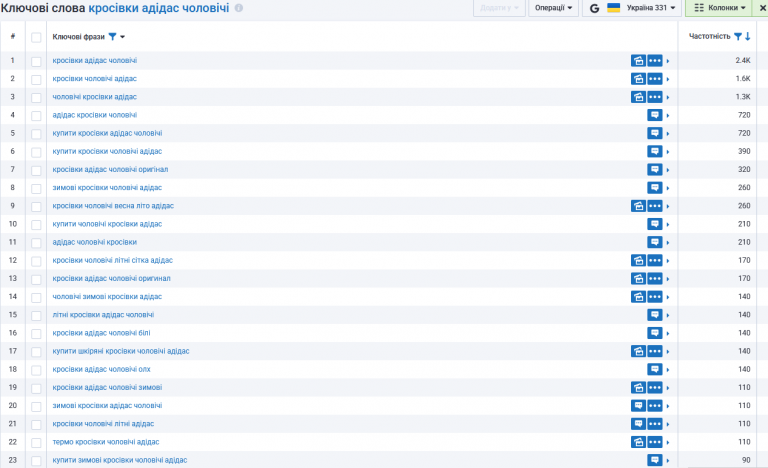This screenshot has height=468, width=768.
Task: Open three-dots menu for кросівки чоловічі весна літо адідас
Action: 655,206
